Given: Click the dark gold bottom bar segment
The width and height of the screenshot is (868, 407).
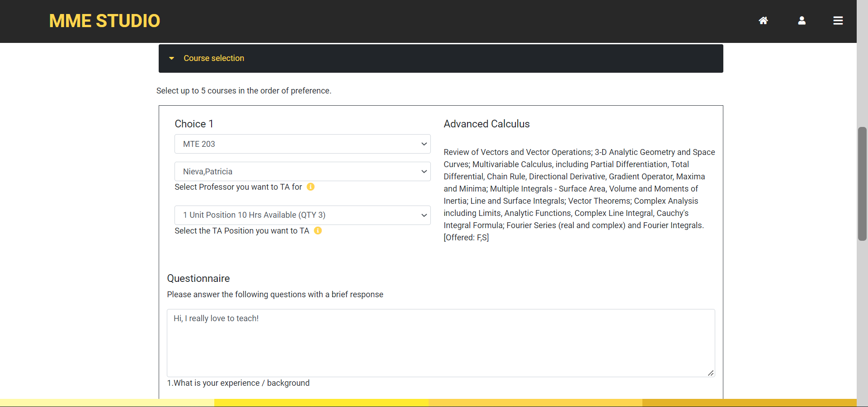Looking at the screenshot, I should [x=749, y=403].
